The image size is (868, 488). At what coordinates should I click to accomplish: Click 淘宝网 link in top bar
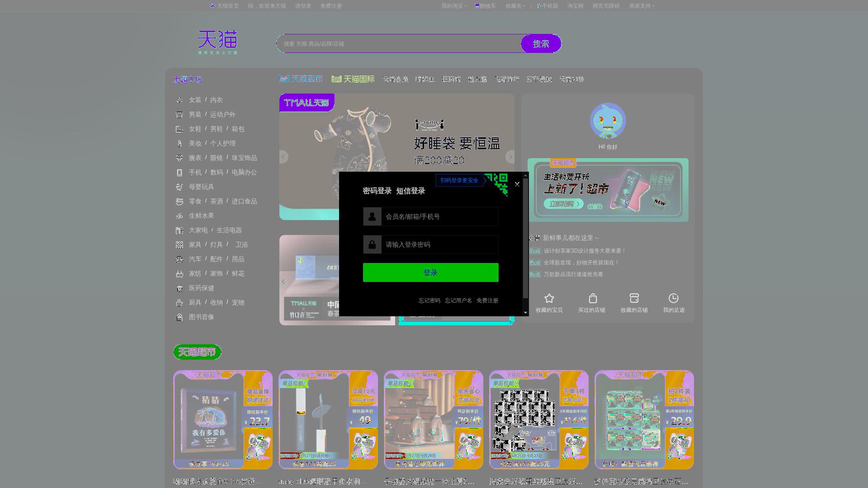[x=575, y=6]
